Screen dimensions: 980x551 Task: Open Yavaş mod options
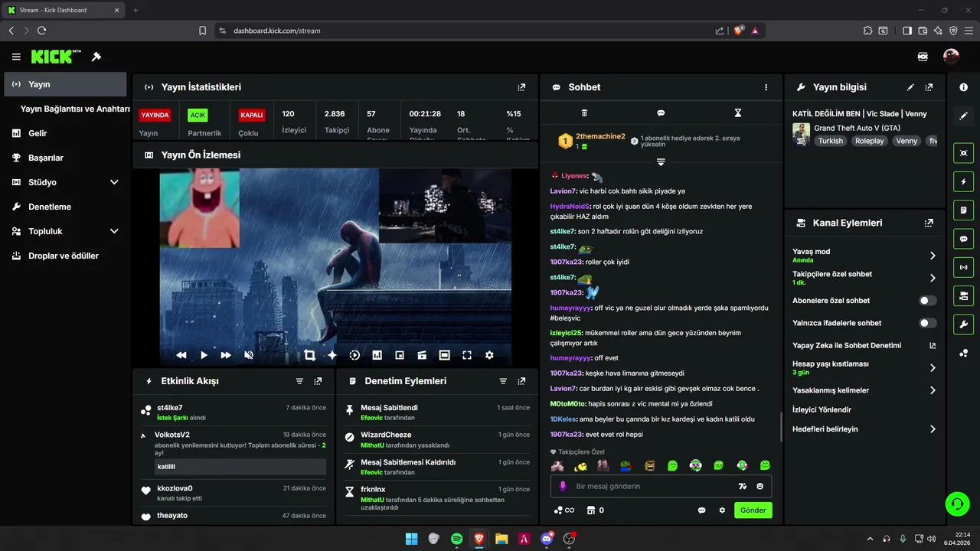click(x=933, y=256)
